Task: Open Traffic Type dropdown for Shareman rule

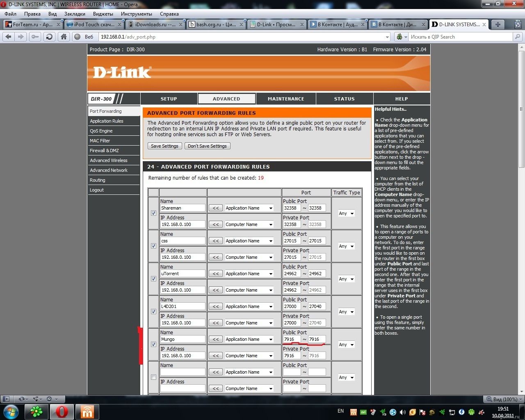Action: coord(346,213)
